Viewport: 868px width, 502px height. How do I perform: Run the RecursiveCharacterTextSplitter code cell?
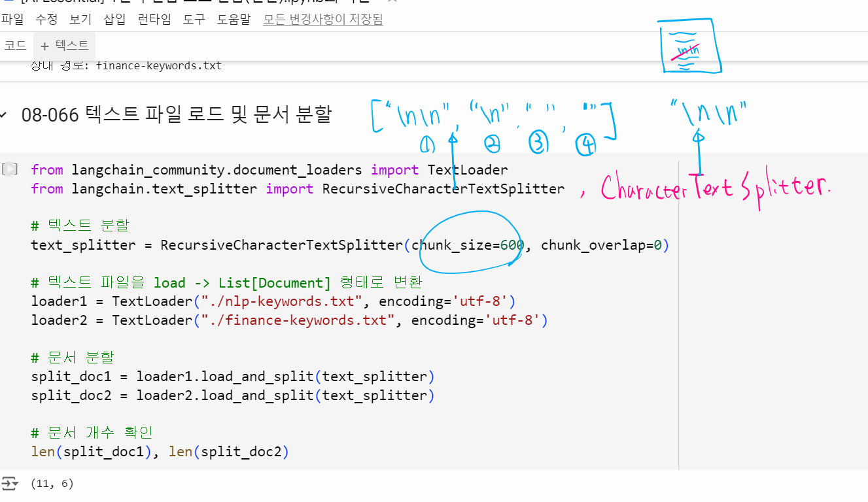coord(10,169)
